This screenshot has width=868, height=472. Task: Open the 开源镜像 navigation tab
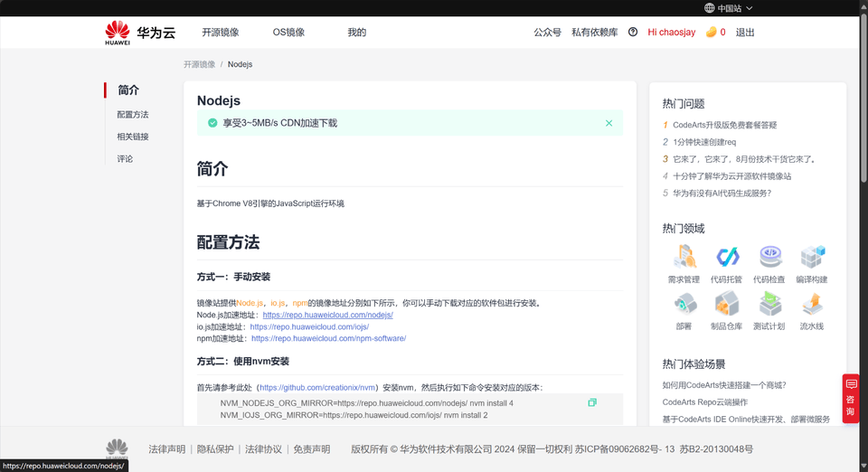click(x=221, y=33)
